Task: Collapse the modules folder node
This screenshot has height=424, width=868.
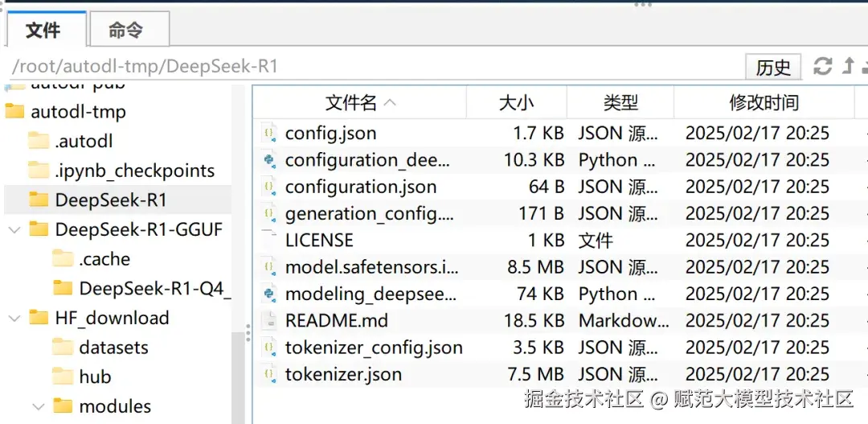Action: point(38,407)
